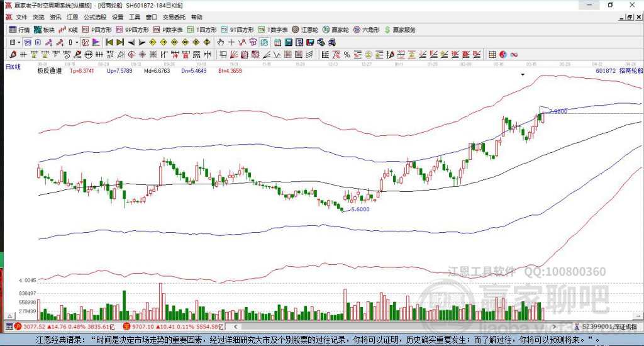Click the black left arrow icon
This screenshot has width=644, height=346.
pyautogui.click(x=131, y=42)
